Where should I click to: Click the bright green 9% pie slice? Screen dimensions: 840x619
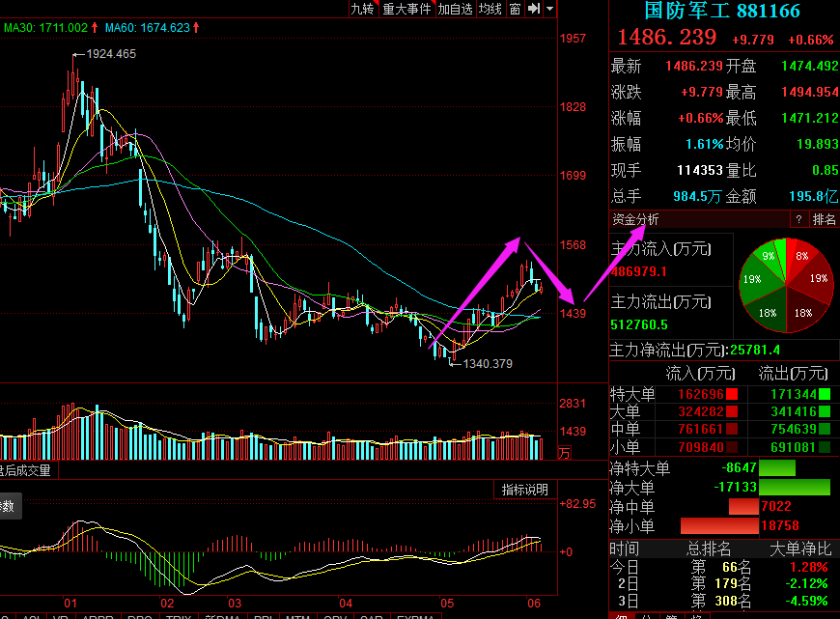coord(770,257)
